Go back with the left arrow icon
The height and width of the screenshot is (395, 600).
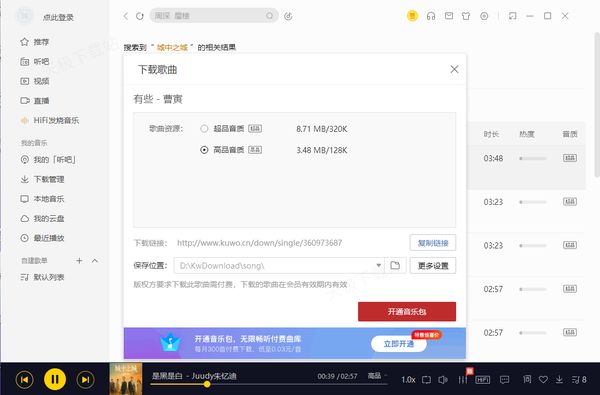click(x=126, y=16)
